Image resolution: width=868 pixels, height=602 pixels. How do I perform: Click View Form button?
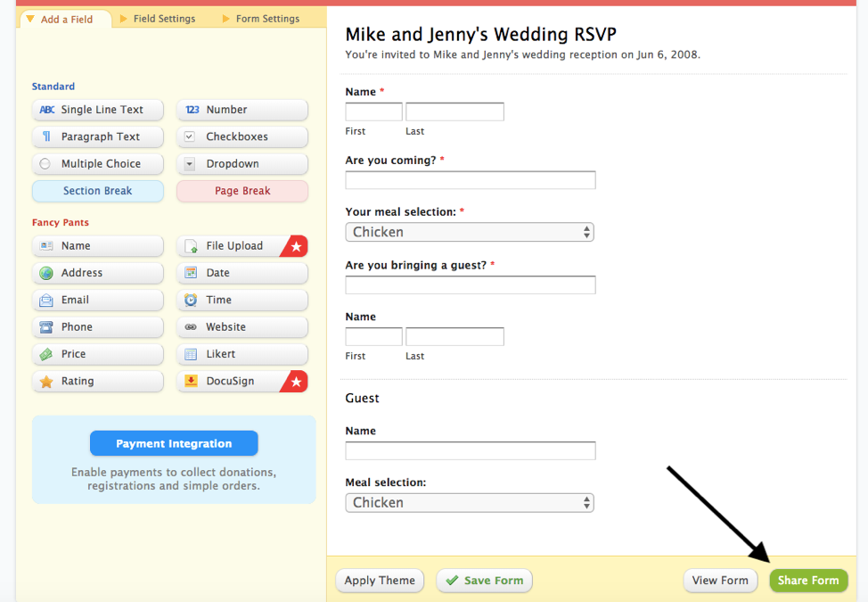[x=720, y=581]
